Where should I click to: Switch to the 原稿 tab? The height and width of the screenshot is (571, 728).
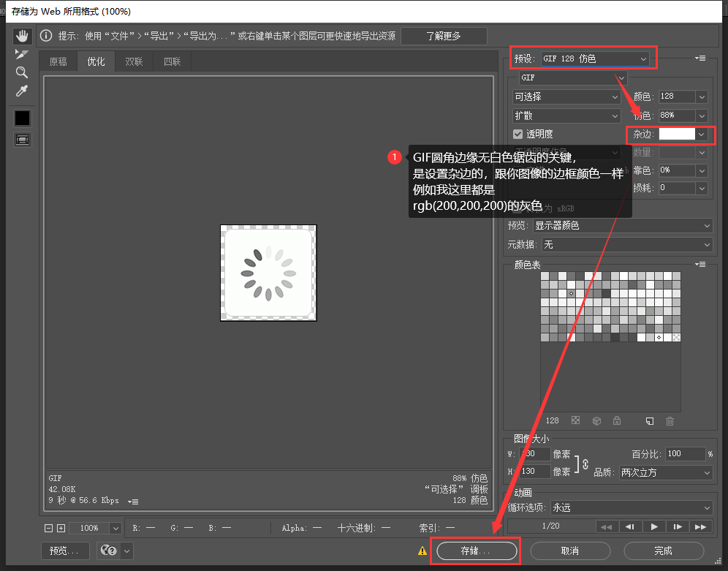click(x=58, y=61)
